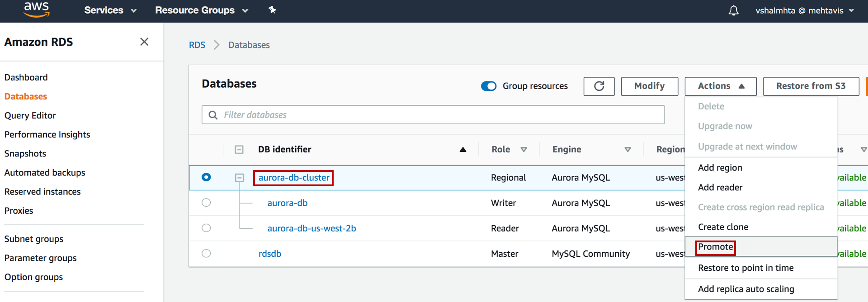Screen dimensions: 868x302
Task: Expand the Services menu
Action: point(110,10)
